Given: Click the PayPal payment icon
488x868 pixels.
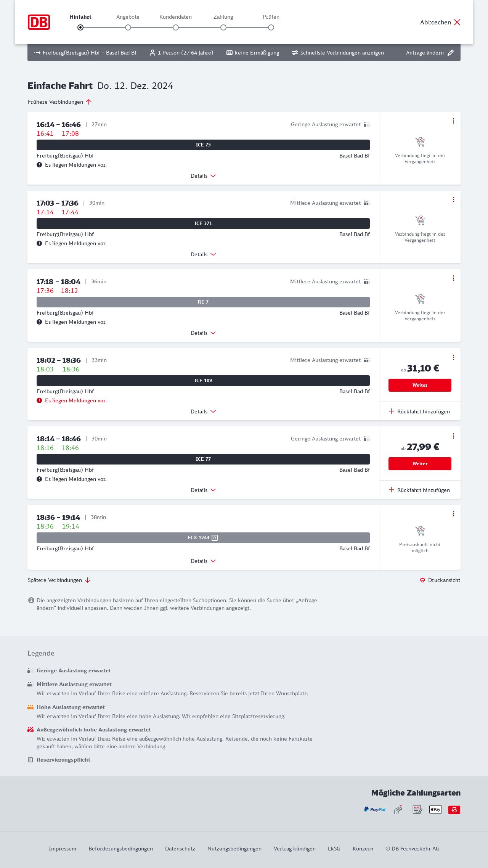Looking at the screenshot, I should 374,809.
